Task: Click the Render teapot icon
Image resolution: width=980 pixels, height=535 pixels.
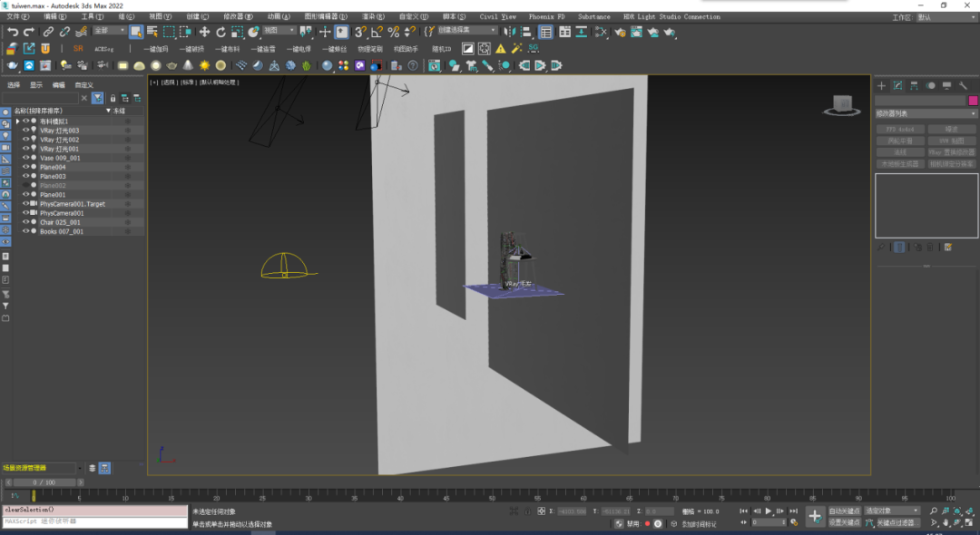Action: click(670, 32)
